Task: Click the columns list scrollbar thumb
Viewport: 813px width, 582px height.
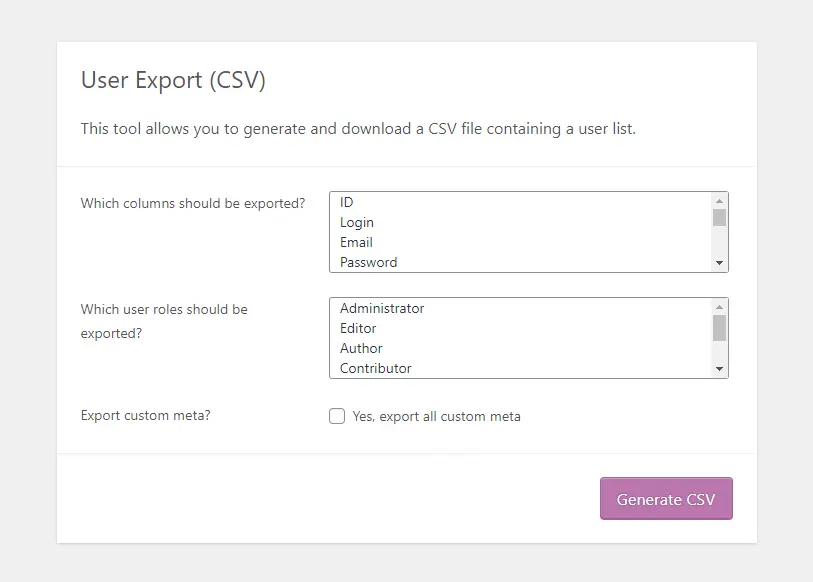Action: [x=720, y=218]
